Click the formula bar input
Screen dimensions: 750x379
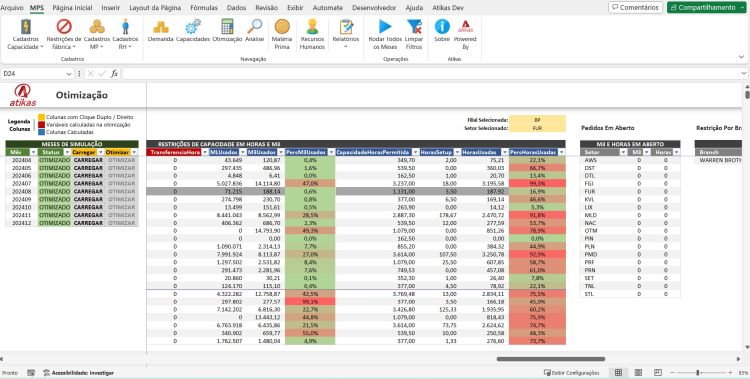430,74
